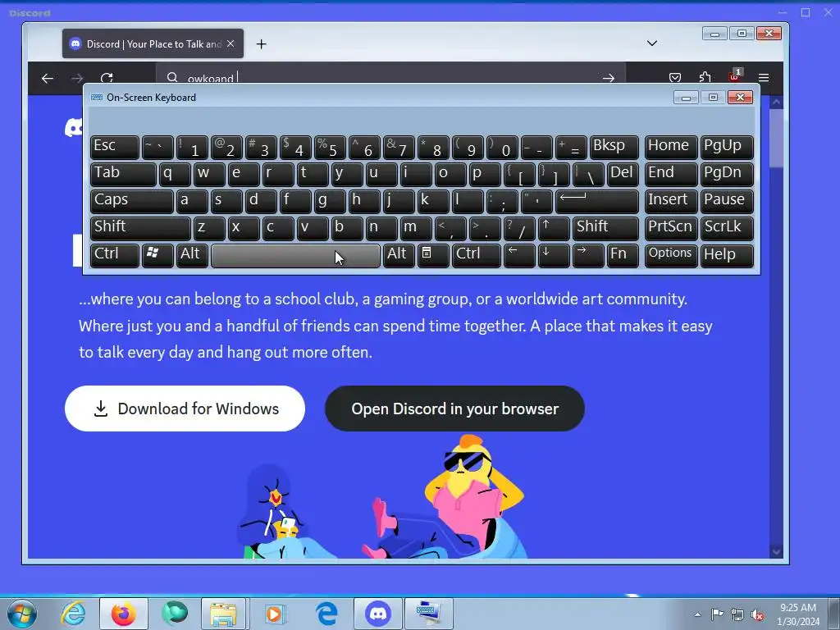Toggle the right Ctrl key
This screenshot has width=840, height=630.
point(477,255)
